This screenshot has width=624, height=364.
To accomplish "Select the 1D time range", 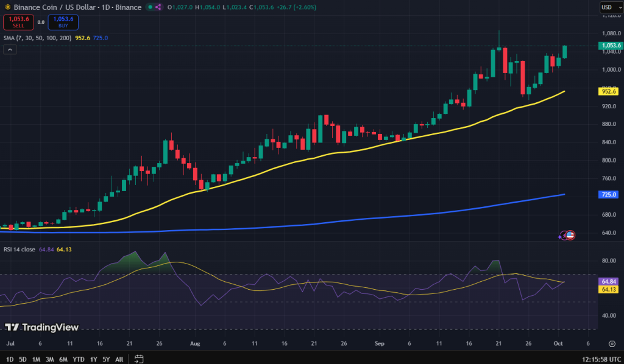I will [10, 359].
